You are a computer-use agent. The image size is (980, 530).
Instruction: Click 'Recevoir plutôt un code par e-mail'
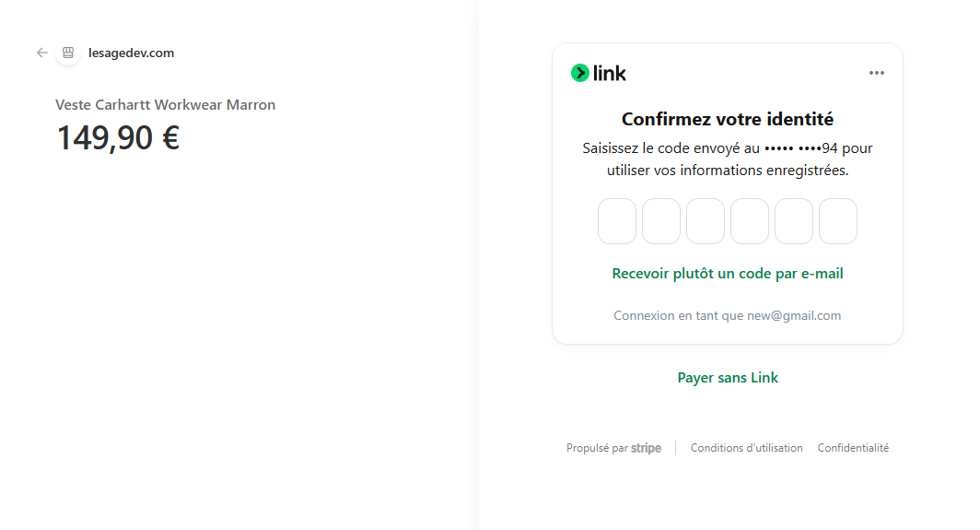tap(728, 274)
